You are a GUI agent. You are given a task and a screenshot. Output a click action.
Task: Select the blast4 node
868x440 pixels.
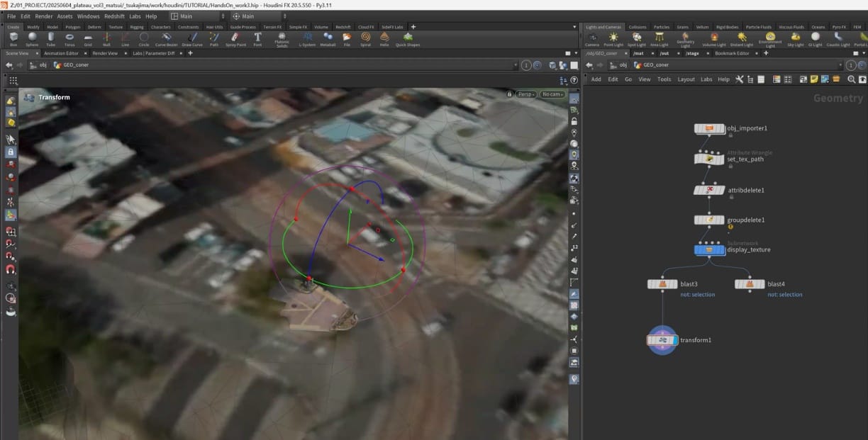click(750, 284)
